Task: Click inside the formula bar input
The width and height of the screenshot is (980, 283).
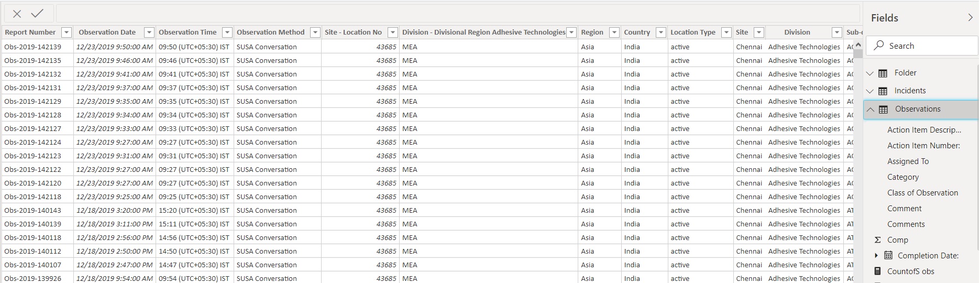Action: 457,14
